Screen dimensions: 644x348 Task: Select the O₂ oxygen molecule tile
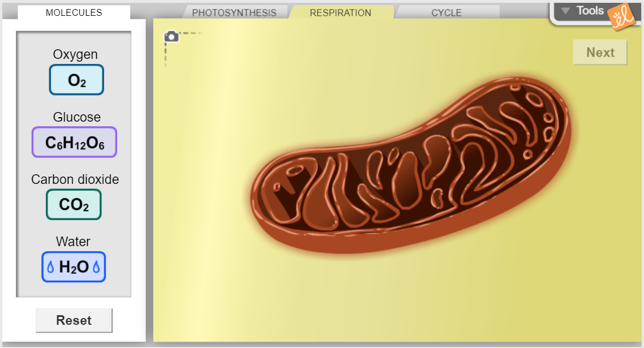coord(76,80)
